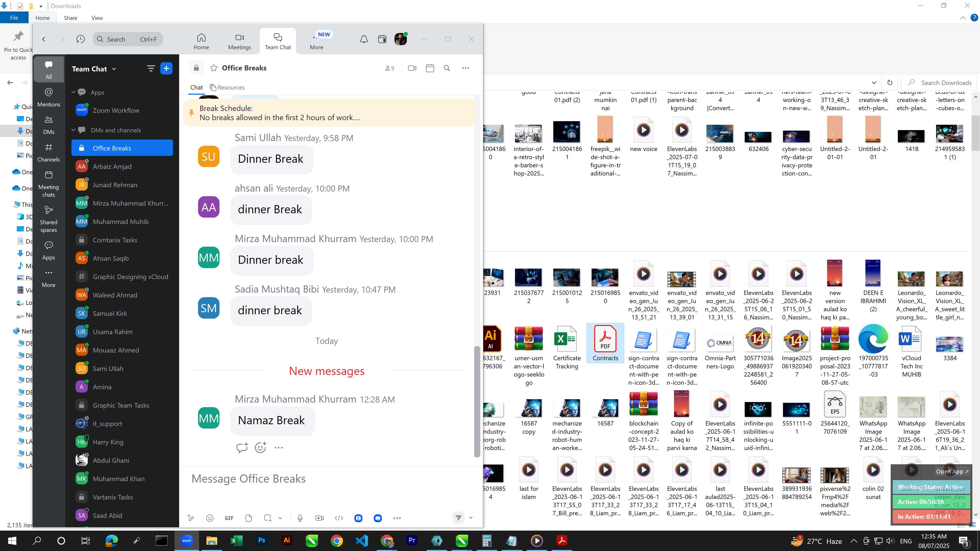This screenshot has height=551, width=980.
Task: Open the screenshot options dropdown arrow
Action: point(280,518)
